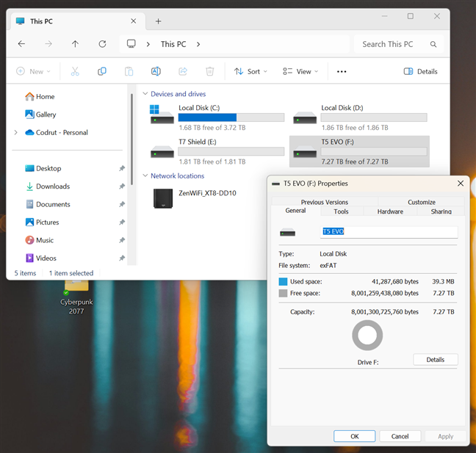Go back with the Back arrow
The width and height of the screenshot is (476, 453).
[x=21, y=44]
